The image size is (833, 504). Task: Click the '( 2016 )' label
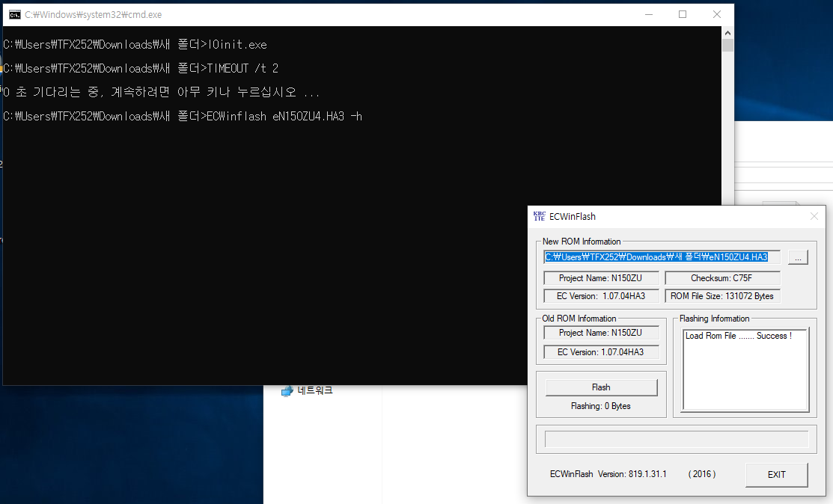click(x=702, y=474)
